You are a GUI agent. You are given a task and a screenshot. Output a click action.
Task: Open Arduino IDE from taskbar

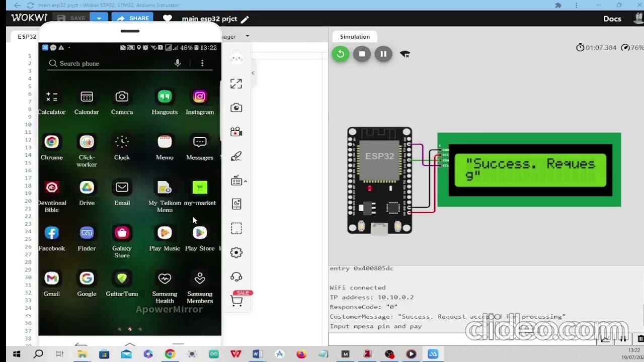pyautogui.click(x=214, y=354)
